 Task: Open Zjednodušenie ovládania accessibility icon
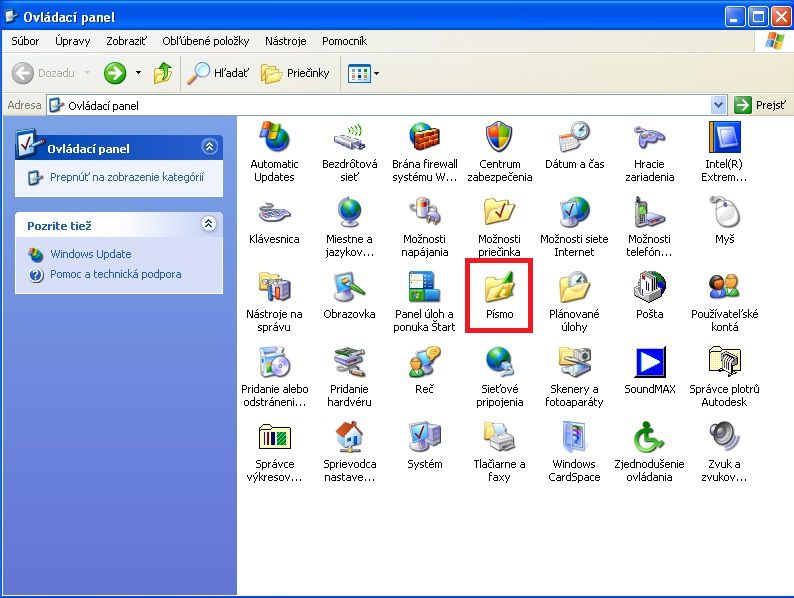coord(649,452)
